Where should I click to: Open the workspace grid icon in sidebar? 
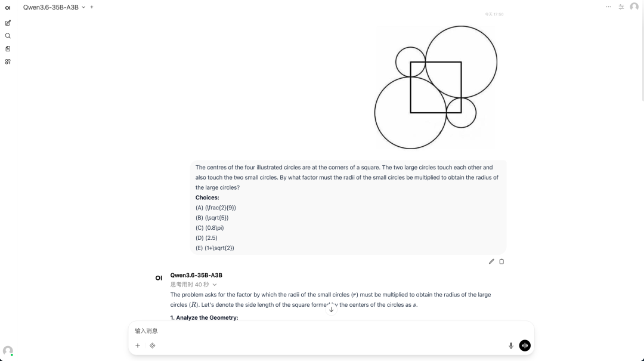tap(8, 61)
